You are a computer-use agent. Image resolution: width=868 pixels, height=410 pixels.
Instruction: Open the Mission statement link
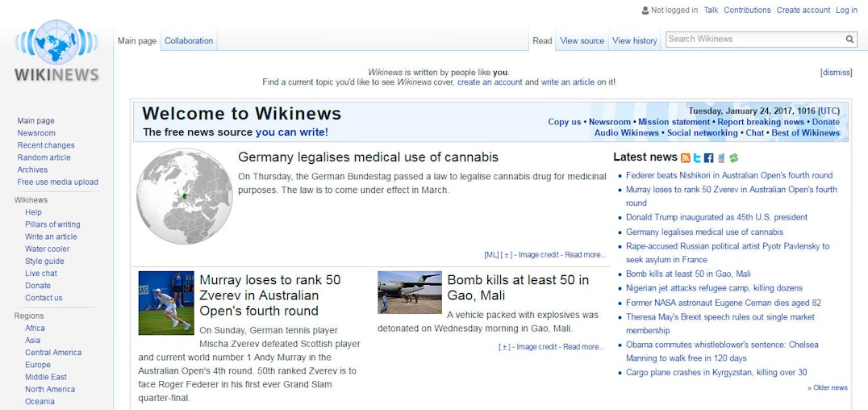pos(674,122)
